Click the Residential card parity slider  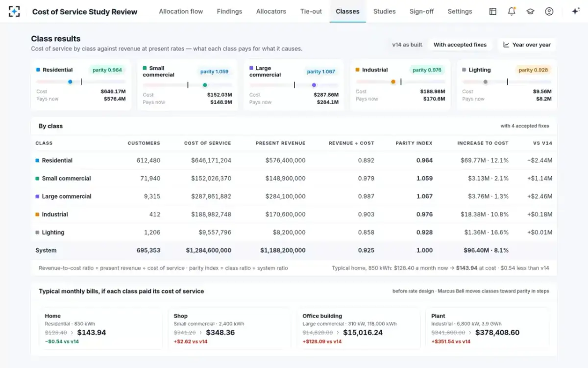[x=81, y=82]
